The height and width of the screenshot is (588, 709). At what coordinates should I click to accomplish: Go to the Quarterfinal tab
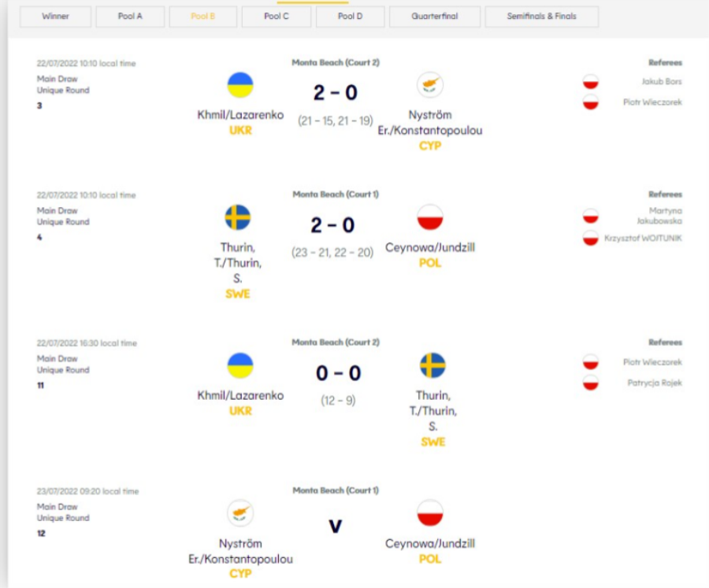click(x=435, y=17)
